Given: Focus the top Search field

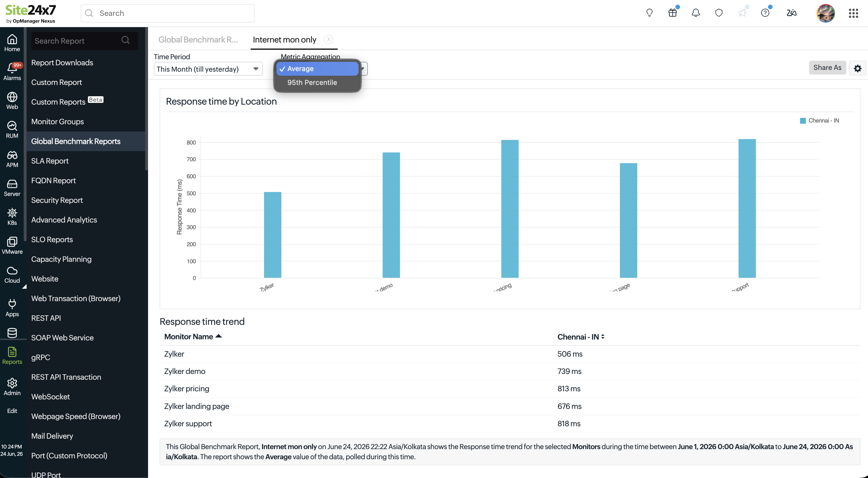Looking at the screenshot, I should point(167,13).
